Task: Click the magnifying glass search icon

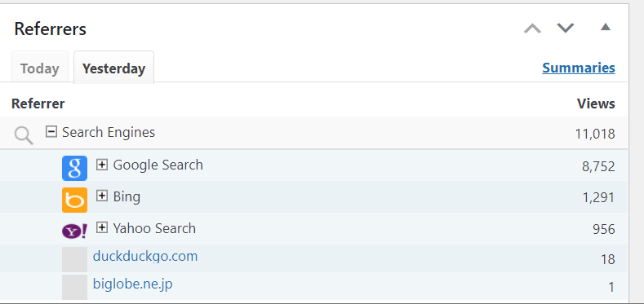Action: click(24, 135)
